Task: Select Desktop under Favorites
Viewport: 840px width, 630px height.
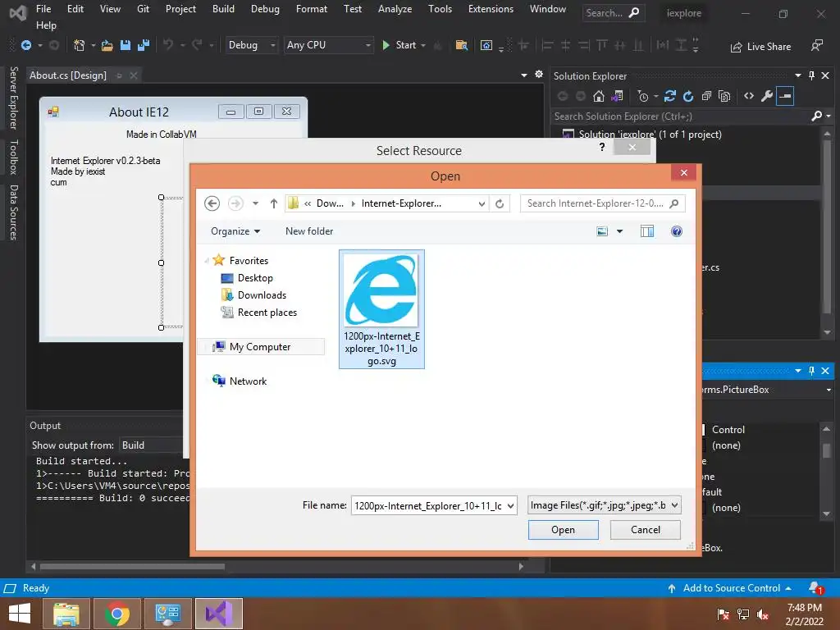Action: (248, 278)
